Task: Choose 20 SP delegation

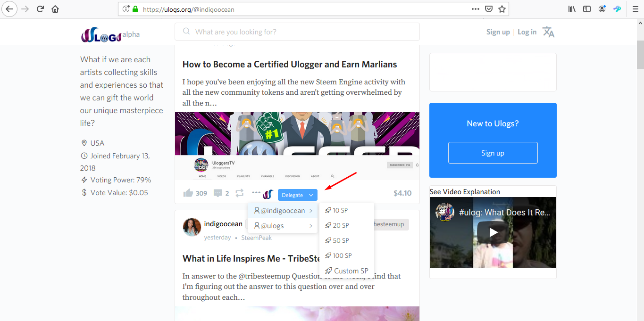Action: [x=347, y=225]
